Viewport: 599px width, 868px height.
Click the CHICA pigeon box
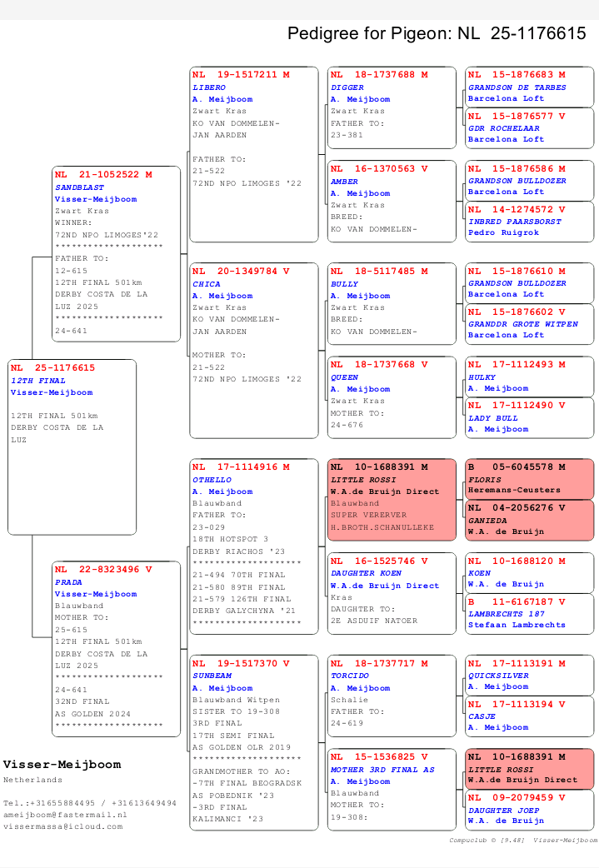[x=253, y=350]
